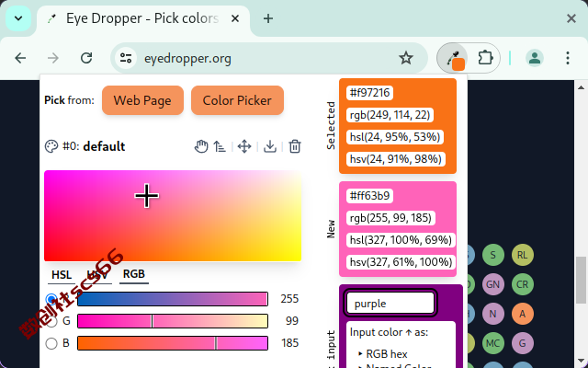
Task: Click the green S circle avatar
Action: 492,255
